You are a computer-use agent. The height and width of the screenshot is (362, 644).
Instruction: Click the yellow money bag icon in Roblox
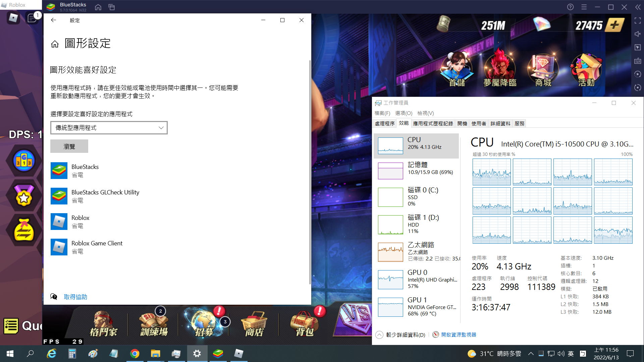click(x=24, y=231)
